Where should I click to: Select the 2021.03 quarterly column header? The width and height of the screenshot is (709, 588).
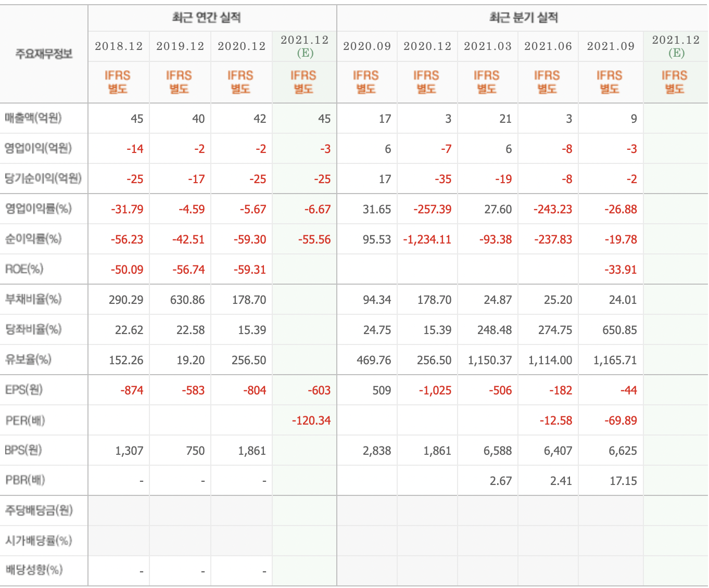(x=488, y=46)
